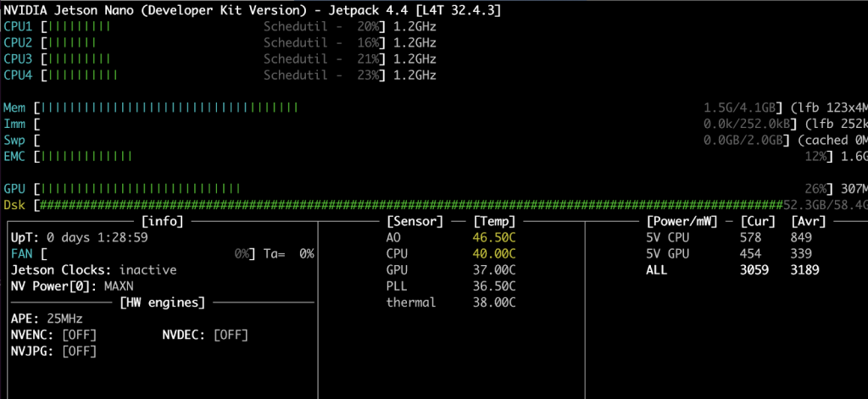Screen dimensions: 868x399
Task: Click the Mem usage bar
Action: (170, 108)
